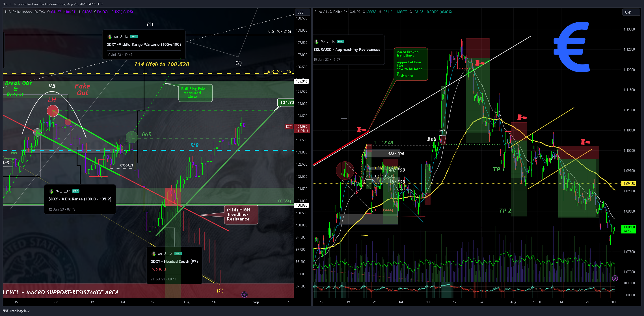Click lightning bolt icon on EUR/USD chart
The height and width of the screenshot is (316, 644).
point(615,278)
